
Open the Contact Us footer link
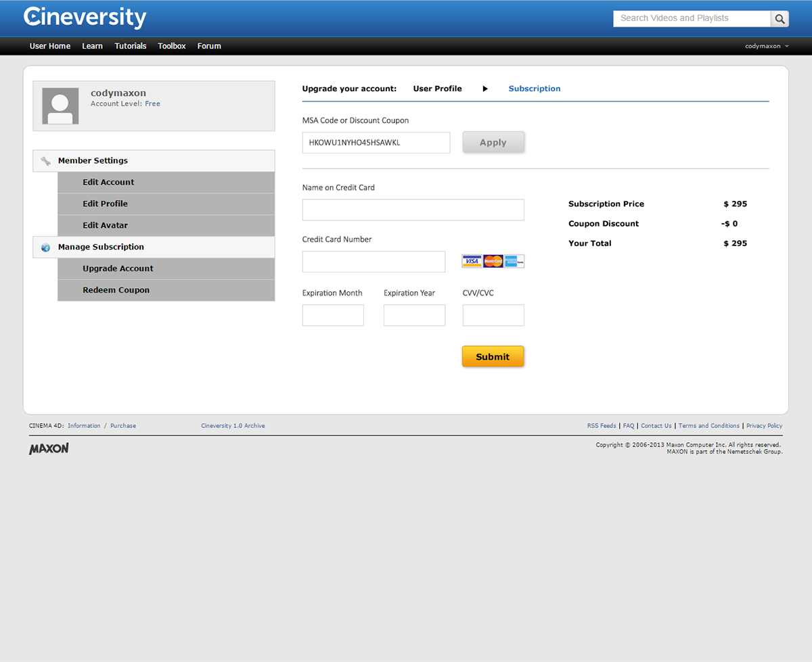coord(656,426)
